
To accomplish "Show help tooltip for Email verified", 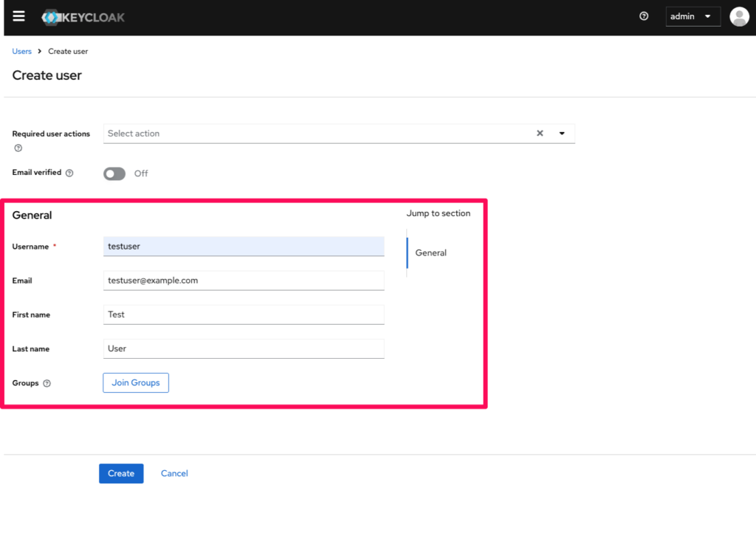I will 69,173.
